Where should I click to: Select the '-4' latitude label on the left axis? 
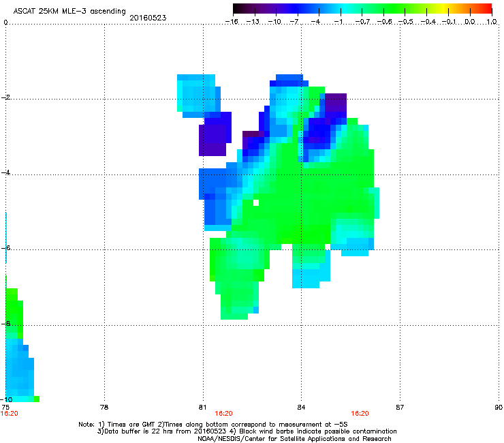click(5, 172)
